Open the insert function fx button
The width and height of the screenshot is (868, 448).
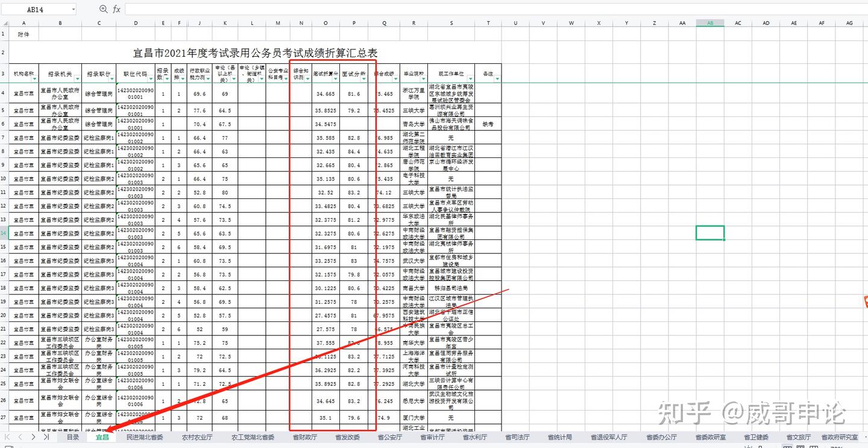point(116,9)
